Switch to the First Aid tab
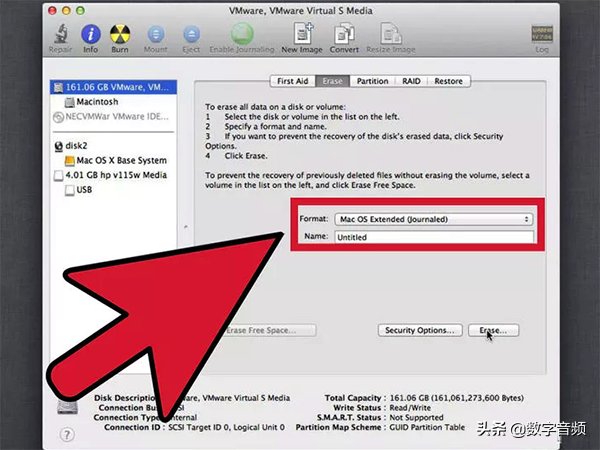This screenshot has width=600, height=450. click(293, 81)
